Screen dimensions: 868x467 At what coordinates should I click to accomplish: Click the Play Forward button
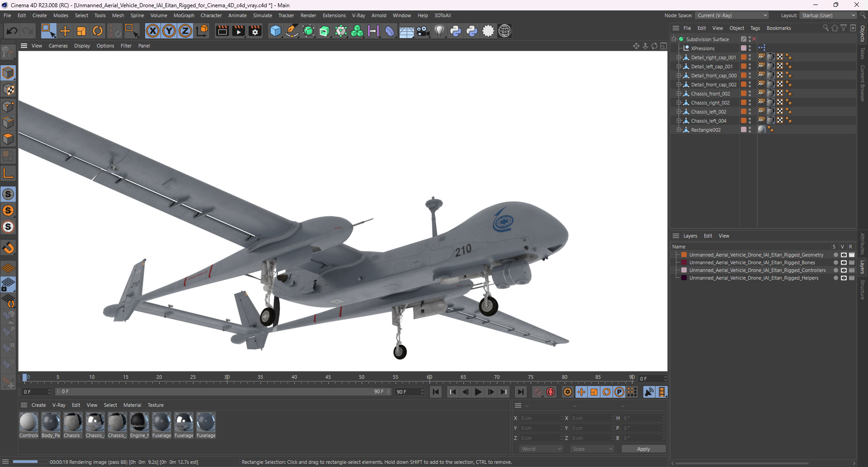(x=478, y=392)
